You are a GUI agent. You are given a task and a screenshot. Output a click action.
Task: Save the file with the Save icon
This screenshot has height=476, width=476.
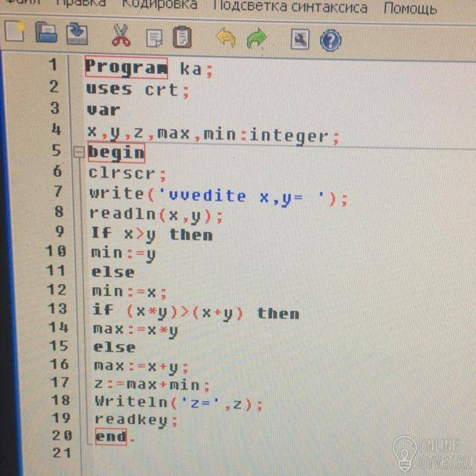(77, 33)
